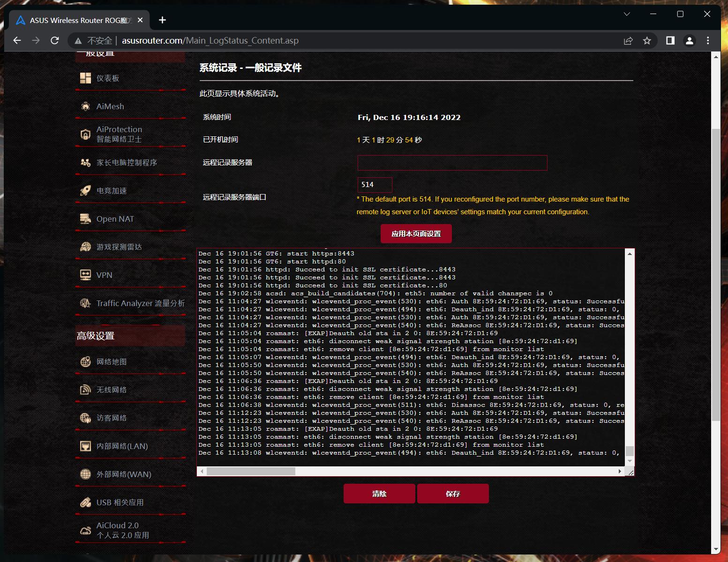Open the Traffic Analyzer icon
Screen dimensions: 728x562
pos(85,303)
